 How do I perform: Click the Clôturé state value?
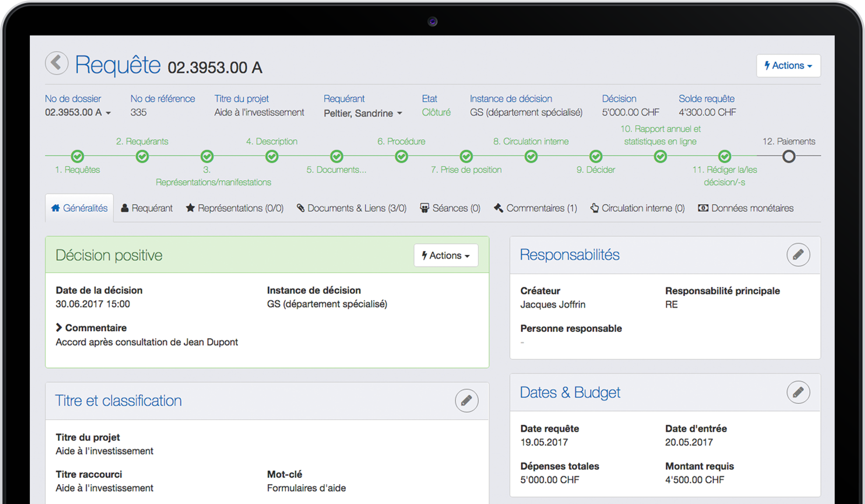coord(436,112)
